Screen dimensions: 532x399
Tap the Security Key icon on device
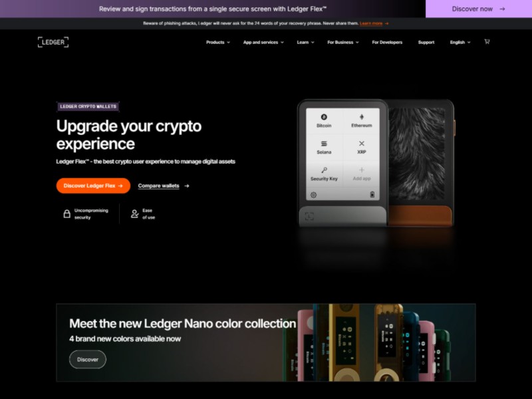click(x=324, y=170)
